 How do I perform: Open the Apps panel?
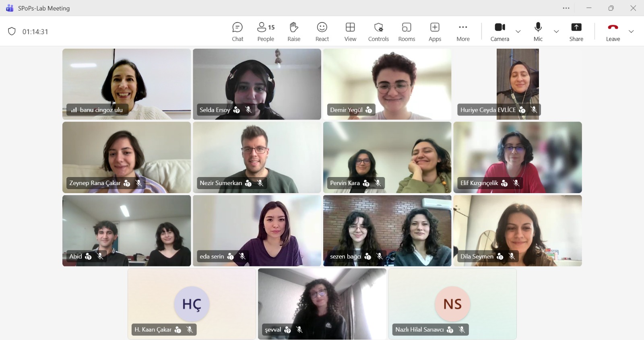(x=435, y=32)
